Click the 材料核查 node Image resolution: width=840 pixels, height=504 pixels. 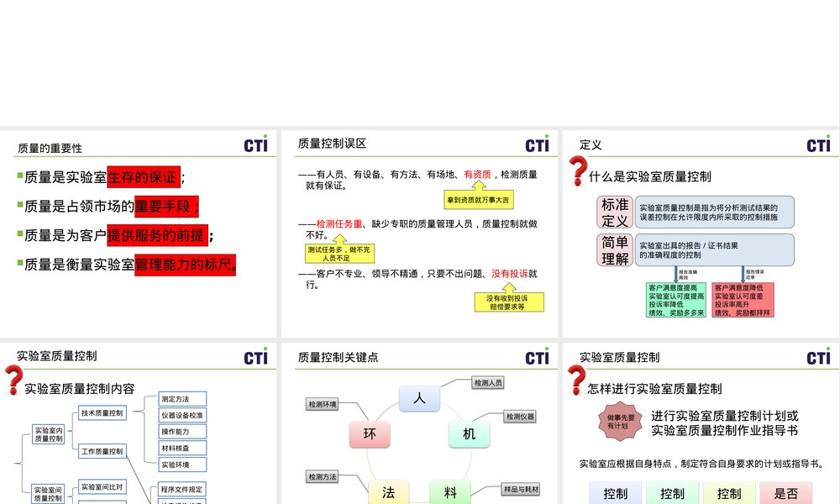pos(182,449)
